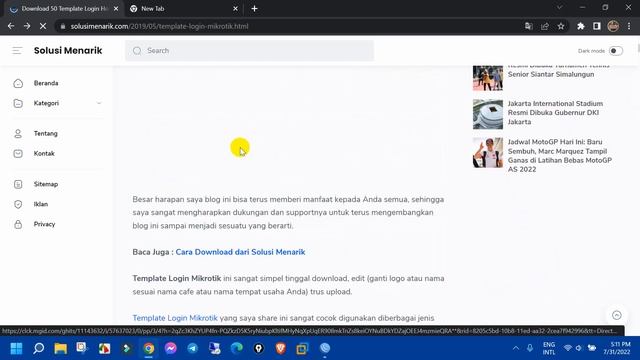Open Tentang menu item

click(x=46, y=133)
